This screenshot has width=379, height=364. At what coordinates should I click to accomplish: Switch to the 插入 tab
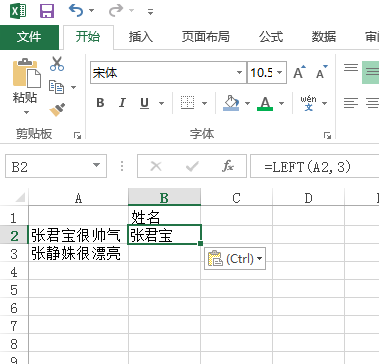point(140,37)
